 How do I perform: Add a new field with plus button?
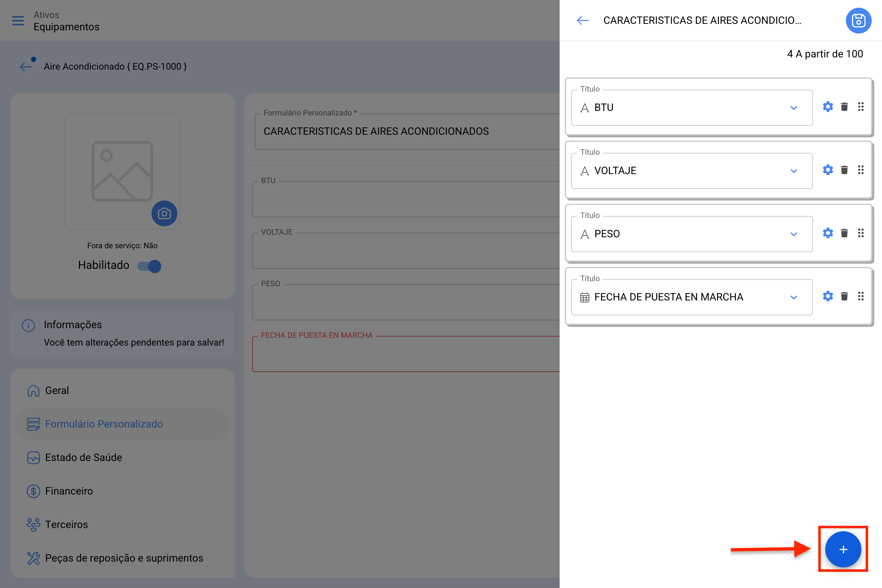pos(843,549)
